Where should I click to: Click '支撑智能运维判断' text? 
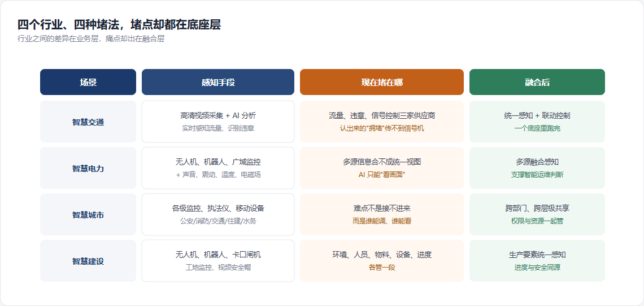537,175
